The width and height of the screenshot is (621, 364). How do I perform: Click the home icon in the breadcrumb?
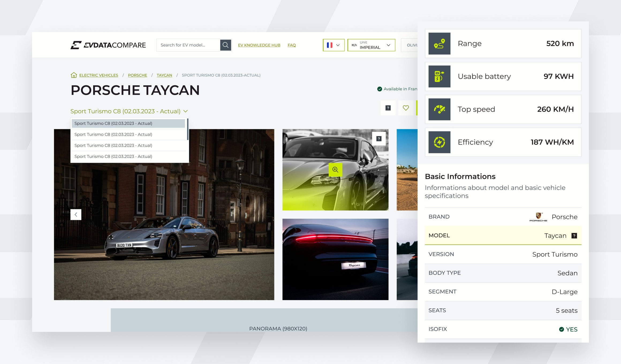(74, 75)
